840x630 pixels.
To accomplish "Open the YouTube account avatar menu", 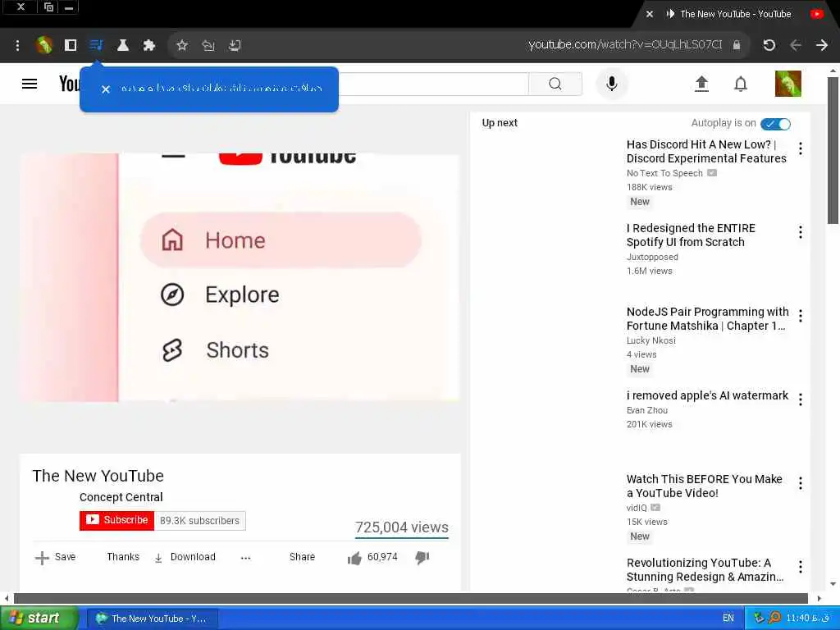I will 788,84.
